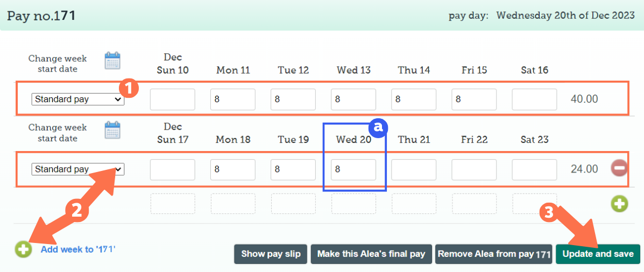This screenshot has width=644, height=272.
Task: Click Fri 22 hours input field
Action: click(x=474, y=169)
